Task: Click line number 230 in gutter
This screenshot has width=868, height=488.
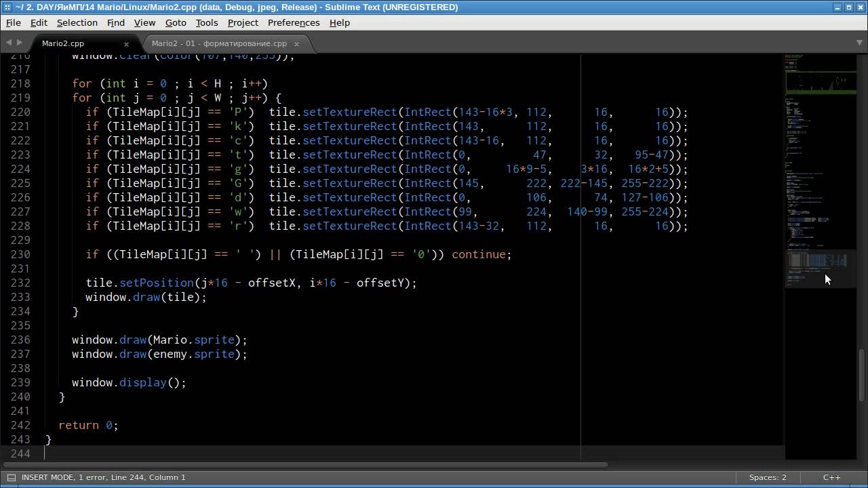Action: click(x=20, y=254)
